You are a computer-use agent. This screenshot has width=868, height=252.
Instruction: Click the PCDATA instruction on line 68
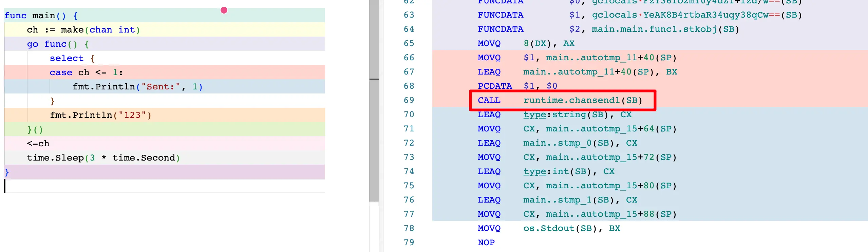tap(494, 86)
